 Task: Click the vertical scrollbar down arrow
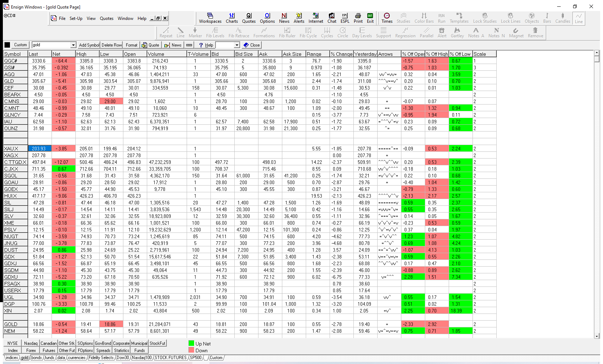[597, 336]
